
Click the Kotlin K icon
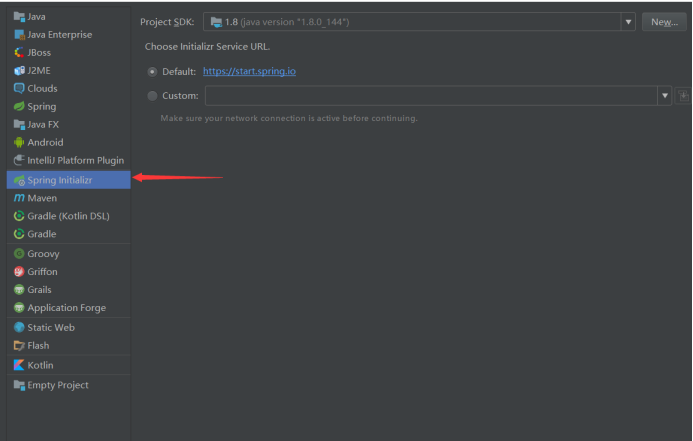(19, 365)
